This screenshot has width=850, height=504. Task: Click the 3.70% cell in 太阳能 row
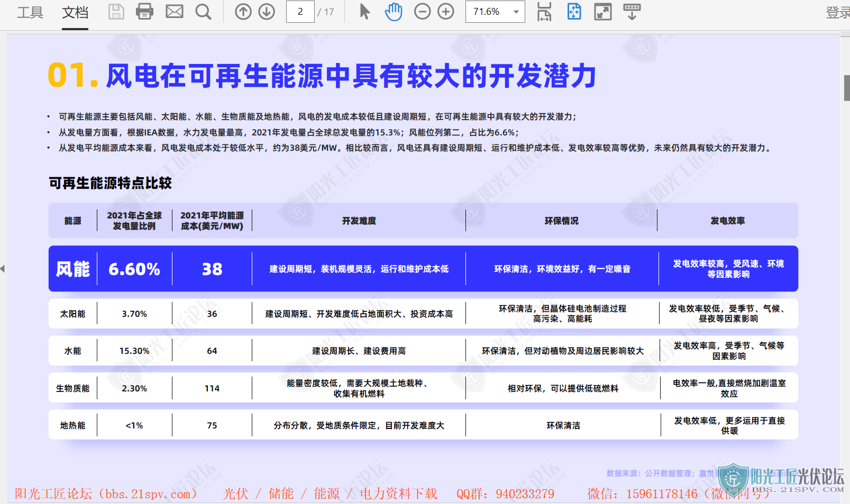point(134,314)
